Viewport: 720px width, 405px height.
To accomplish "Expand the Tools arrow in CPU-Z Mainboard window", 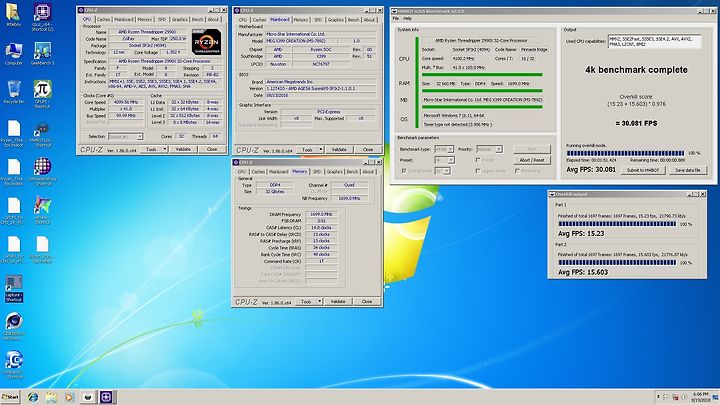I will (321, 150).
